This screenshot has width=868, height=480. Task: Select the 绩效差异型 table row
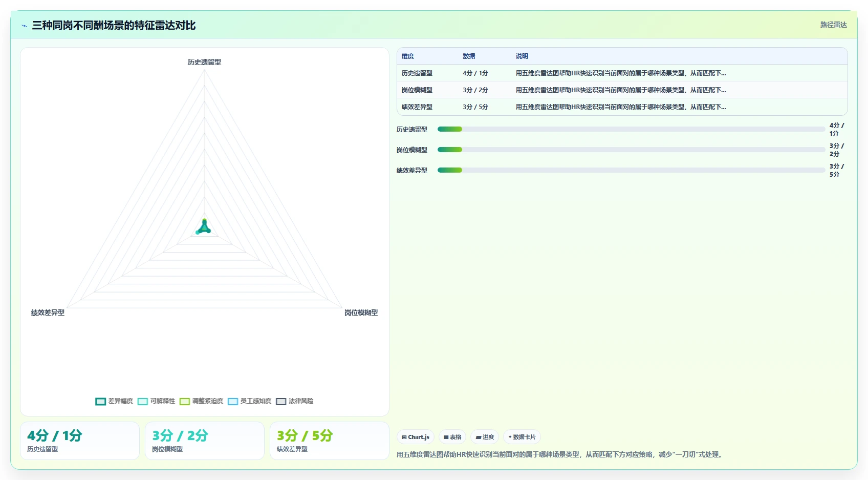click(622, 107)
